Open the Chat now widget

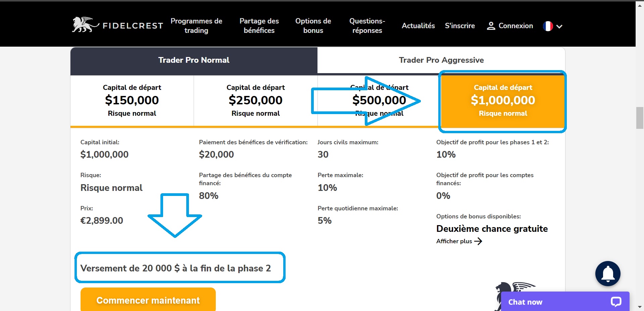click(525, 302)
